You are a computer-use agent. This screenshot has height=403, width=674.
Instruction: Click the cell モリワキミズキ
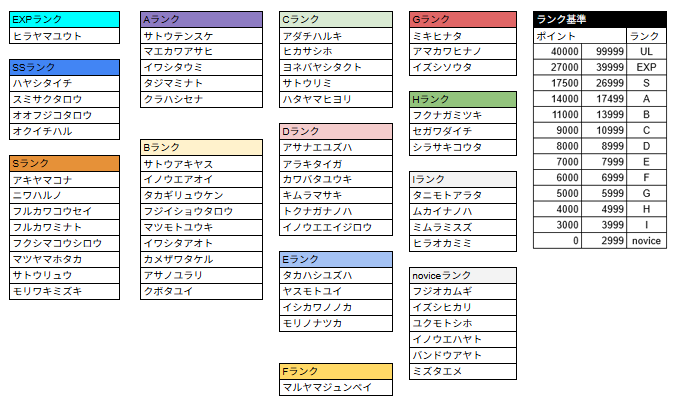pyautogui.click(x=64, y=291)
